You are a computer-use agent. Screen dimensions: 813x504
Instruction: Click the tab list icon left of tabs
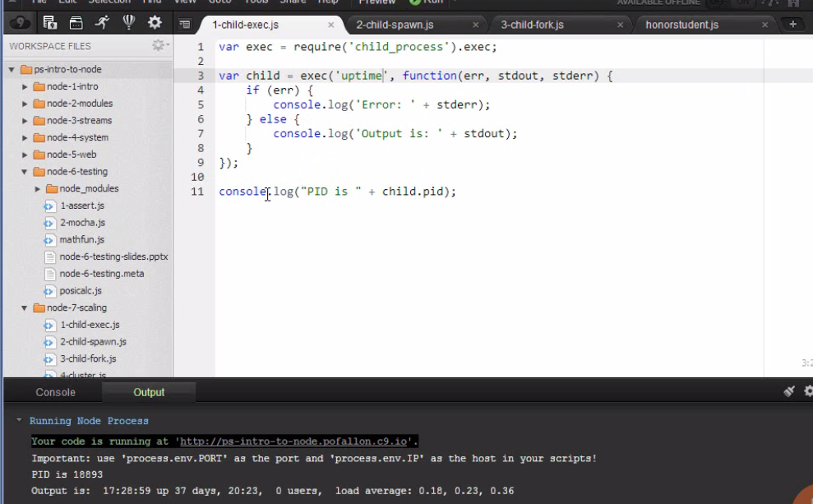[x=185, y=25]
